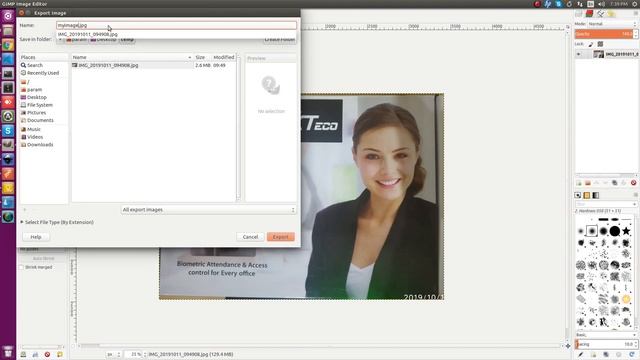Toggle visibility eye of IMG_20191011 layer
This screenshot has width=640, height=360.
pos(578,54)
